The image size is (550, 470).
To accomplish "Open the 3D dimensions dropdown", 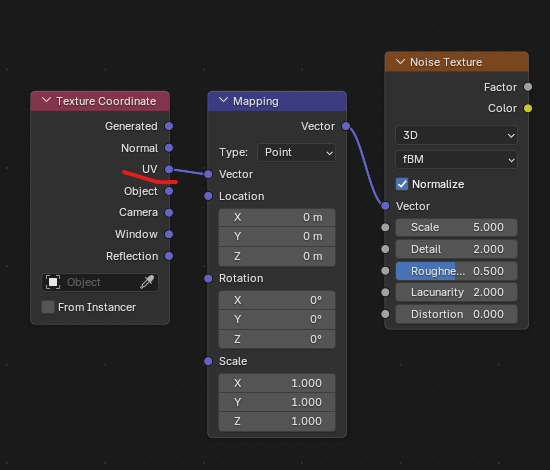I will 456,135.
